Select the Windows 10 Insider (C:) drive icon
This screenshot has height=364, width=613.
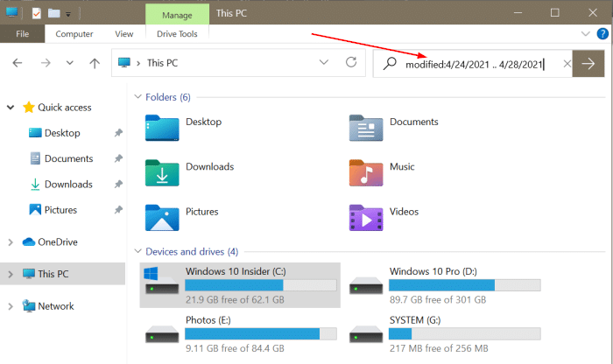tap(162, 280)
